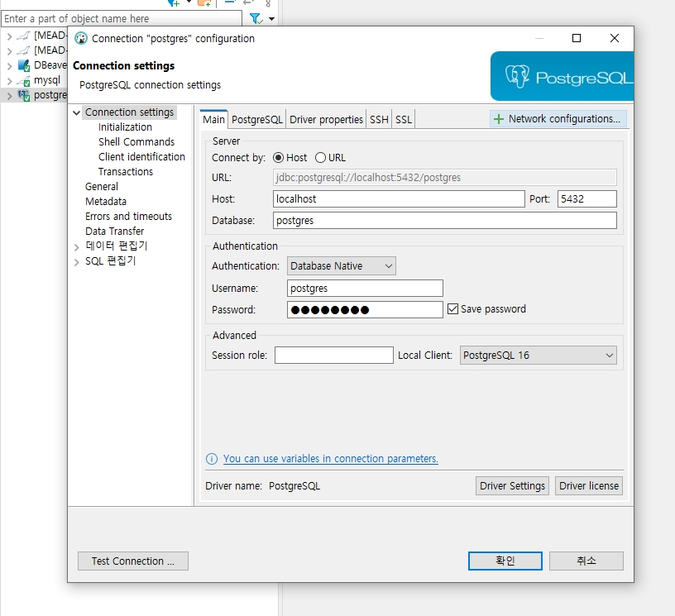Select SQL 편집기 label in the tree
Viewport: 675px width, 616px height.
110,260
